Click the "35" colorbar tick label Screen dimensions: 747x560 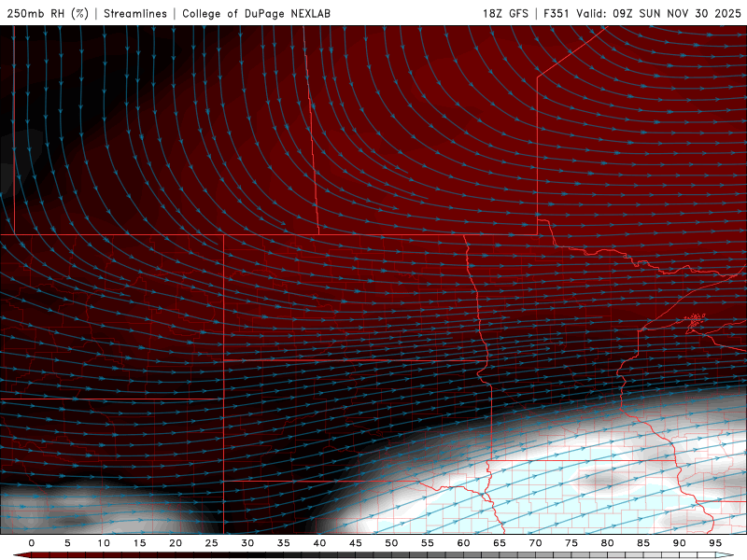tap(284, 543)
